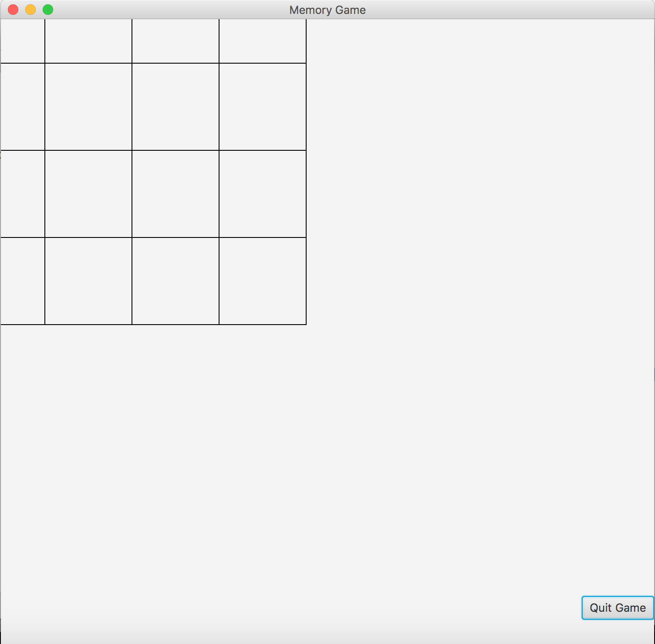Flip the top-right card of the grid

pyautogui.click(x=263, y=41)
